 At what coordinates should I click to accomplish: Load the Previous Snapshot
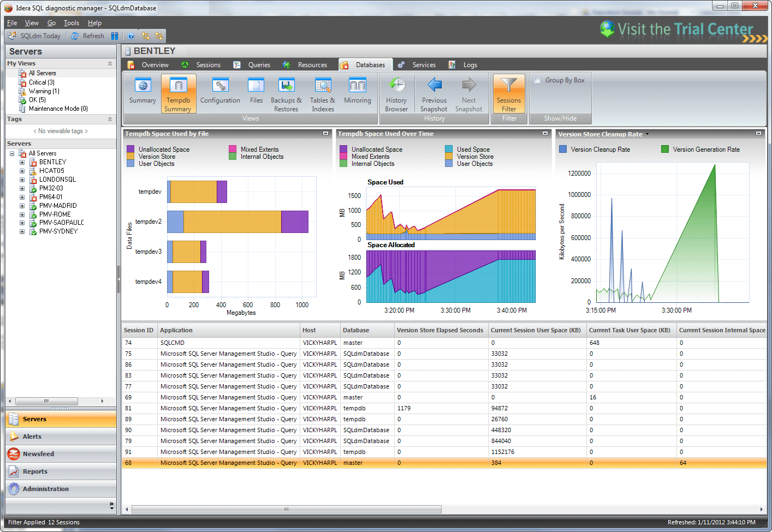(434, 93)
